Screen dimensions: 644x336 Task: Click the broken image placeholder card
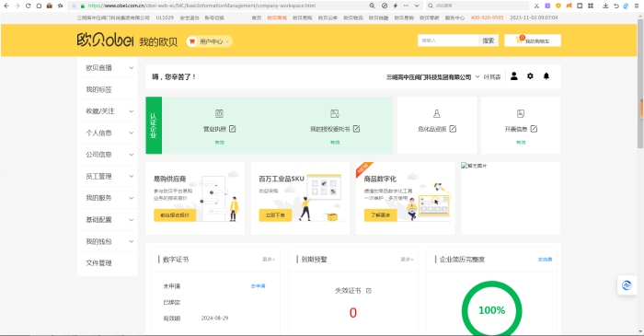511,198
